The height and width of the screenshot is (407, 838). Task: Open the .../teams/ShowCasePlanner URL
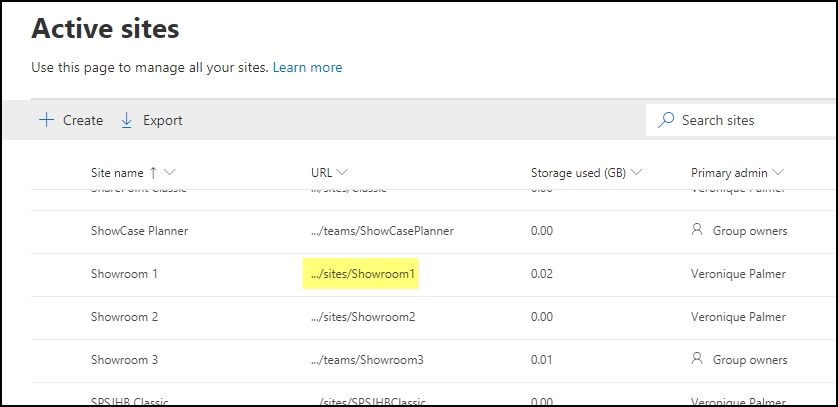(382, 230)
